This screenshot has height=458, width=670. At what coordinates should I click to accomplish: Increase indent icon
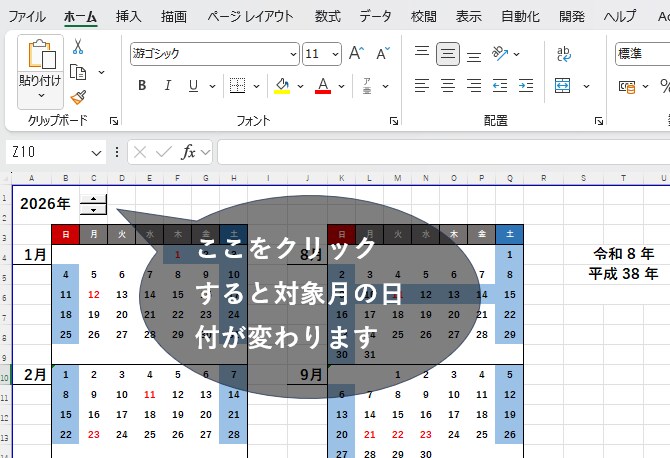pos(526,86)
